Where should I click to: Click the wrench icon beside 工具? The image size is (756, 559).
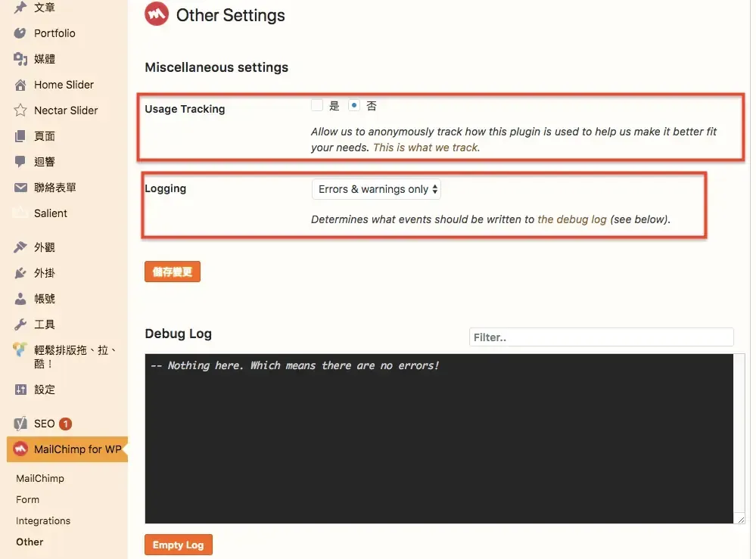pyautogui.click(x=20, y=325)
